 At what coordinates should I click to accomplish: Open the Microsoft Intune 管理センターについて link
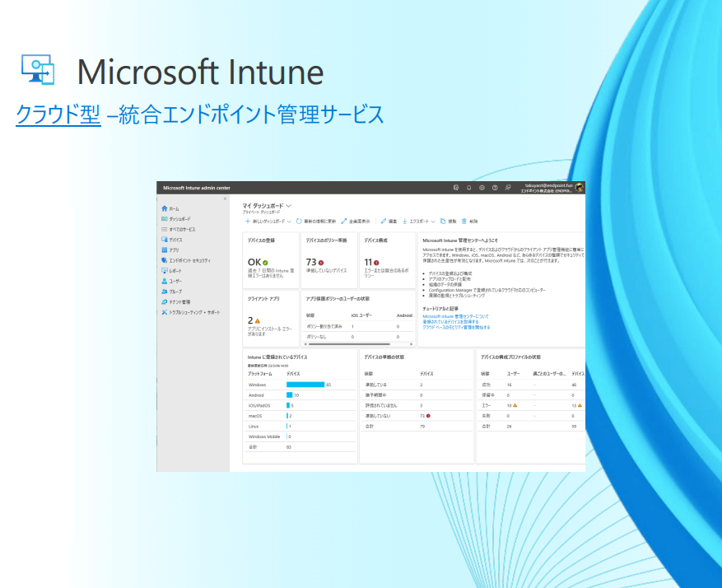(456, 316)
